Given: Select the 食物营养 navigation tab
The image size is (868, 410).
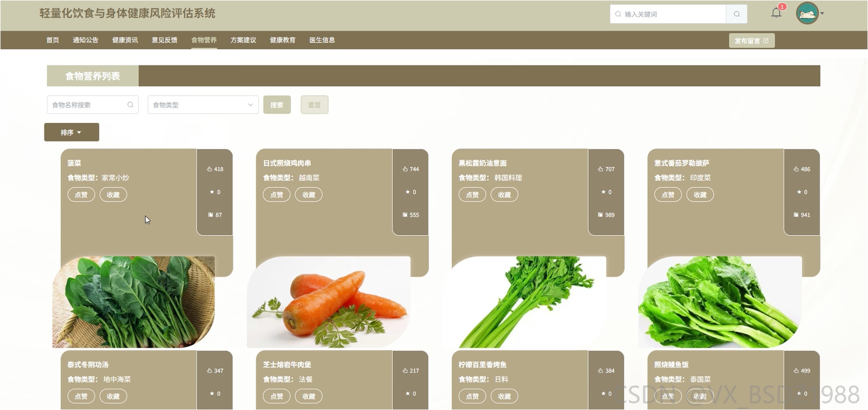Looking at the screenshot, I should 204,40.
